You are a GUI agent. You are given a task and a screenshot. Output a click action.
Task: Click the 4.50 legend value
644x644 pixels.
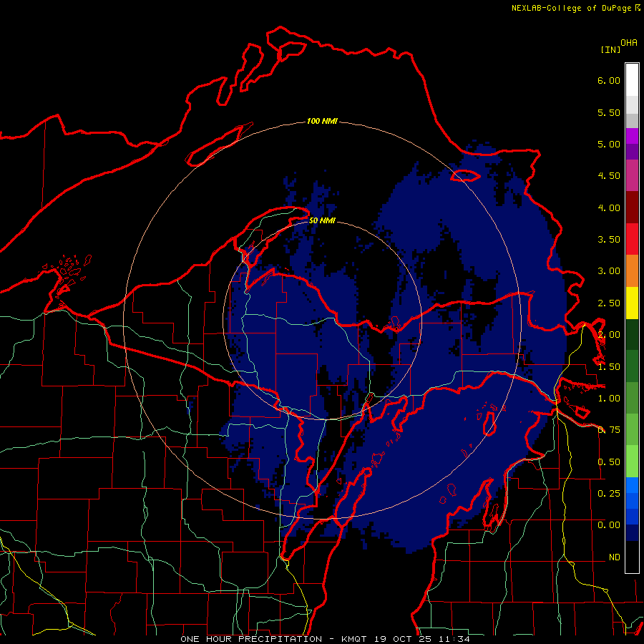pyautogui.click(x=609, y=176)
